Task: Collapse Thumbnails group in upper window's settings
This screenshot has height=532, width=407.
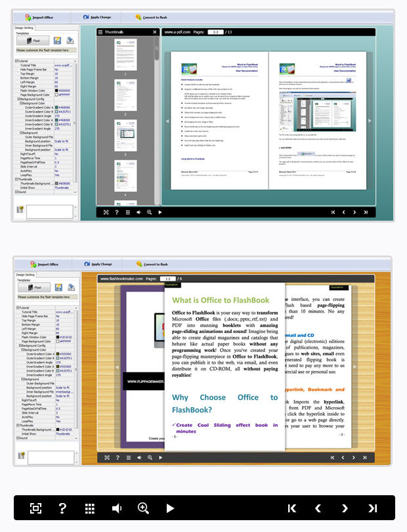Action: [16, 179]
